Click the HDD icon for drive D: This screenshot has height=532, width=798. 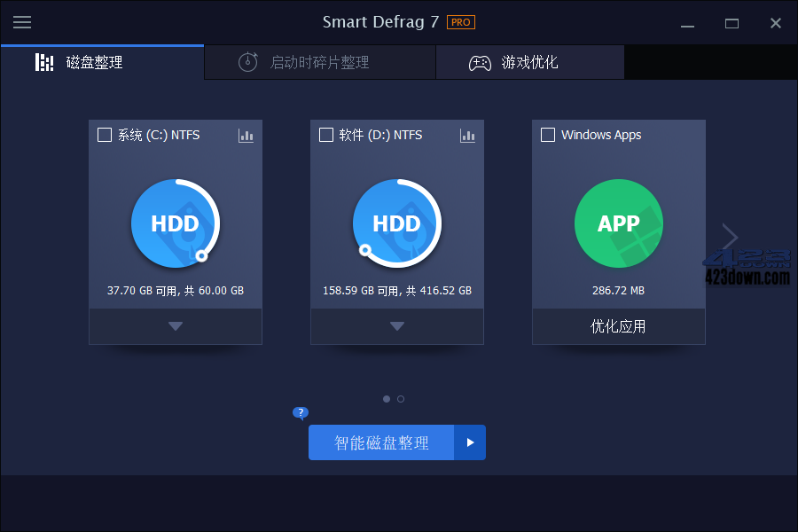(x=396, y=223)
